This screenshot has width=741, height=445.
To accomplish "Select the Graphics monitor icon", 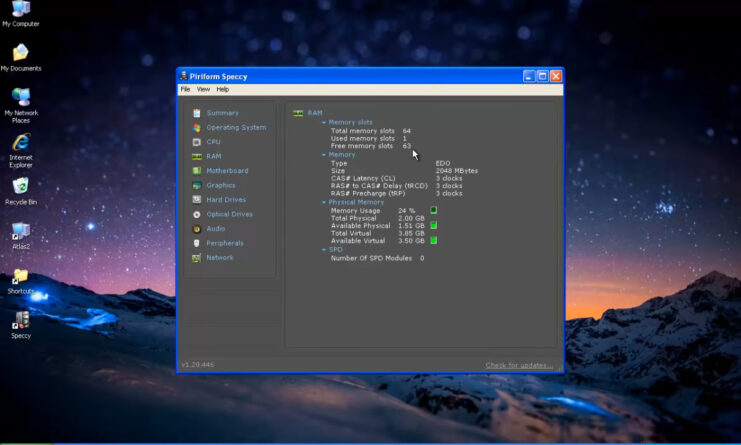I will [x=197, y=185].
